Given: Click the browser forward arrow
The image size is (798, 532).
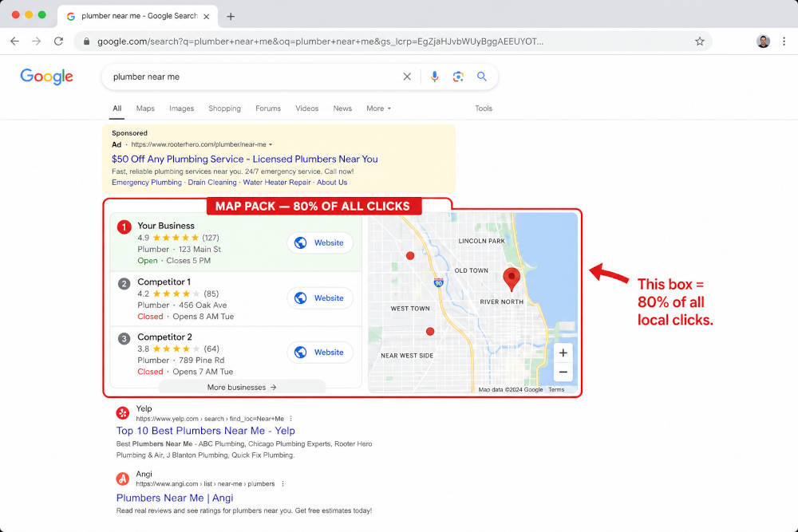Looking at the screenshot, I should pos(36,41).
